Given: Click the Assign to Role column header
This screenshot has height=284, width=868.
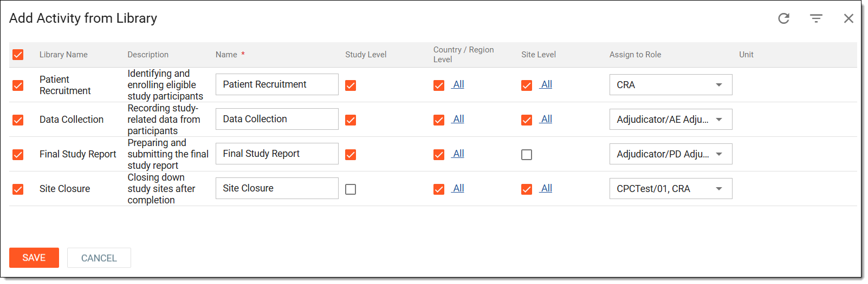Looking at the screenshot, I should [635, 55].
